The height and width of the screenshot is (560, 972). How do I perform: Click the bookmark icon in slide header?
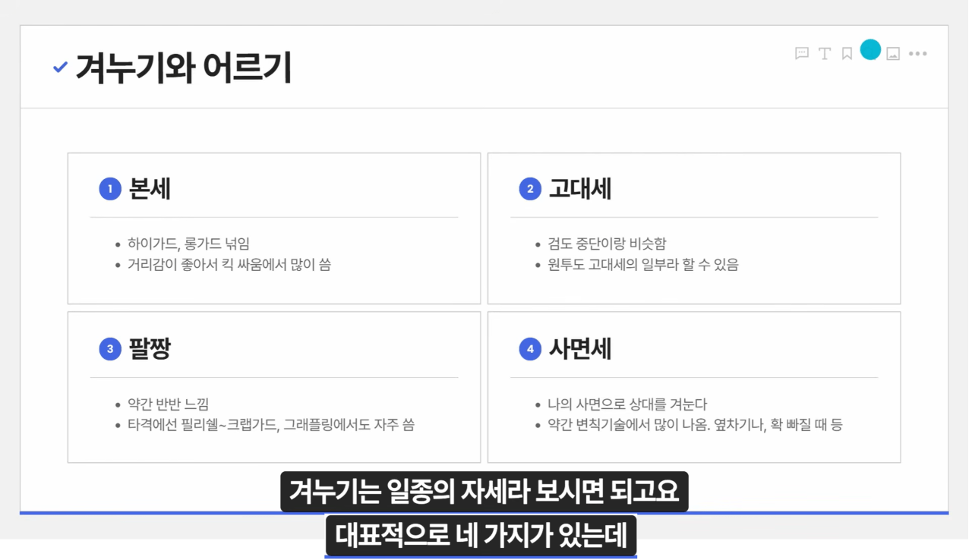point(847,53)
